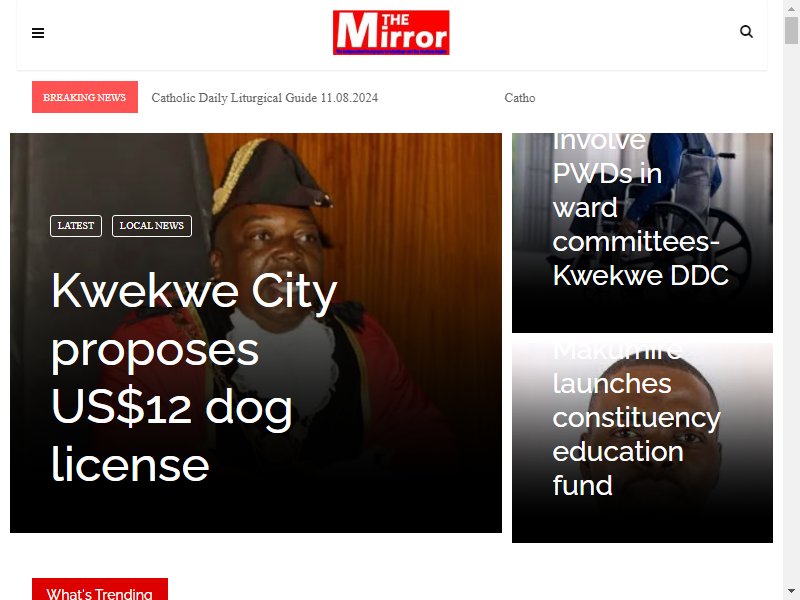Select the Breaking News label
Screen dimensions: 800x600
click(x=85, y=97)
